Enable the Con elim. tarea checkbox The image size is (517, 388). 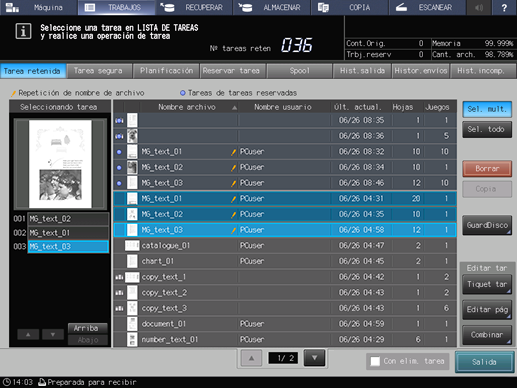[375, 361]
